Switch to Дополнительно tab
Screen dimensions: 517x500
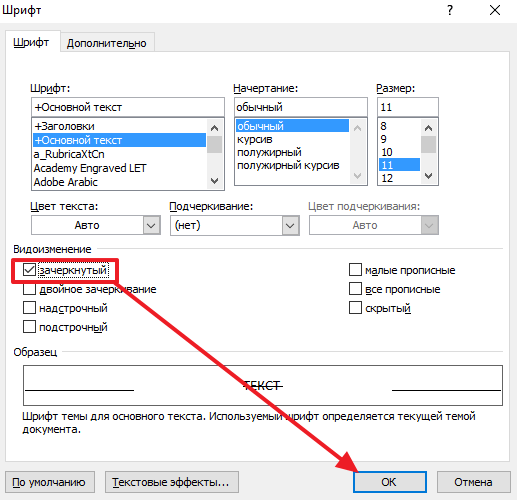click(107, 43)
